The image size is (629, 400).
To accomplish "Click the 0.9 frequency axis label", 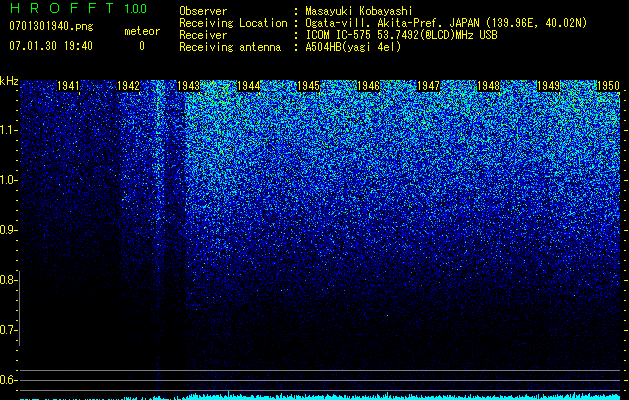I will [x=8, y=230].
